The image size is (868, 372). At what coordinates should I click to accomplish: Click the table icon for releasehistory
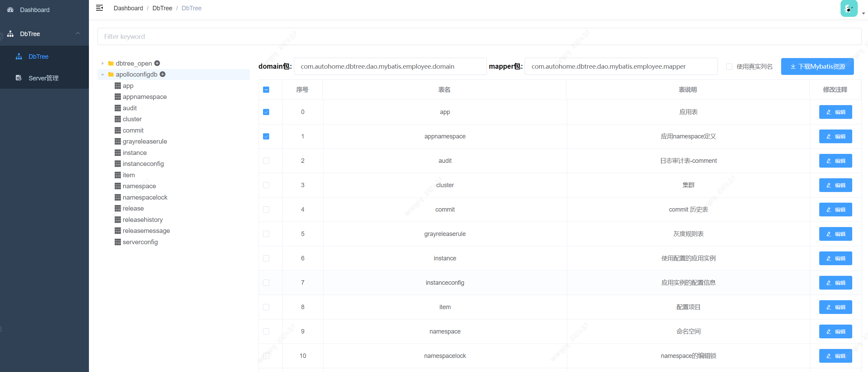click(x=118, y=219)
